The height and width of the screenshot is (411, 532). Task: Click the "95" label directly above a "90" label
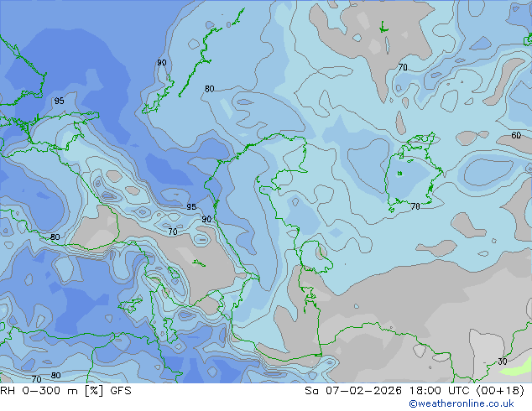coord(191,206)
